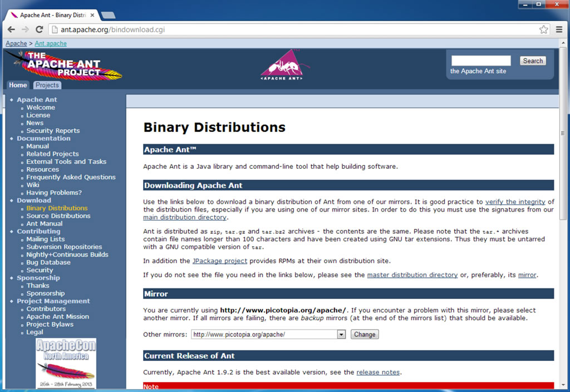Open the Manual sidebar link
Screen dimensions: 570x392
coord(37,146)
